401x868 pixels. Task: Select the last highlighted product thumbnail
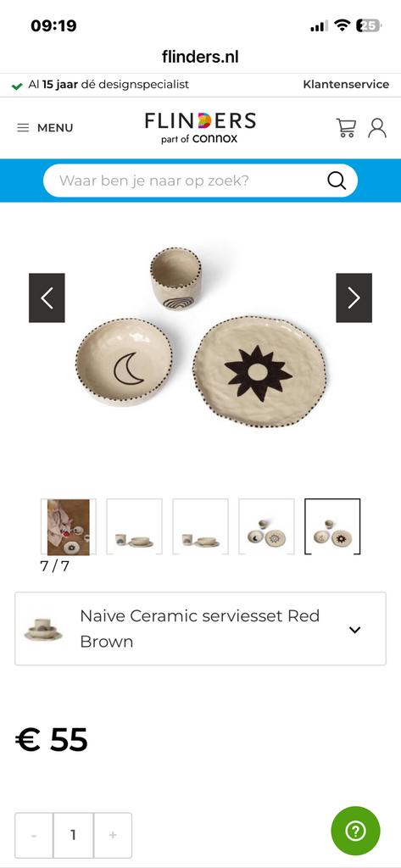click(332, 527)
